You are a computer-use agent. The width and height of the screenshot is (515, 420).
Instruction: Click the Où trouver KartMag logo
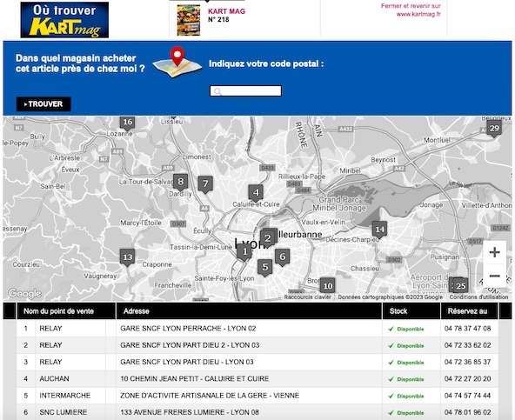64,20
